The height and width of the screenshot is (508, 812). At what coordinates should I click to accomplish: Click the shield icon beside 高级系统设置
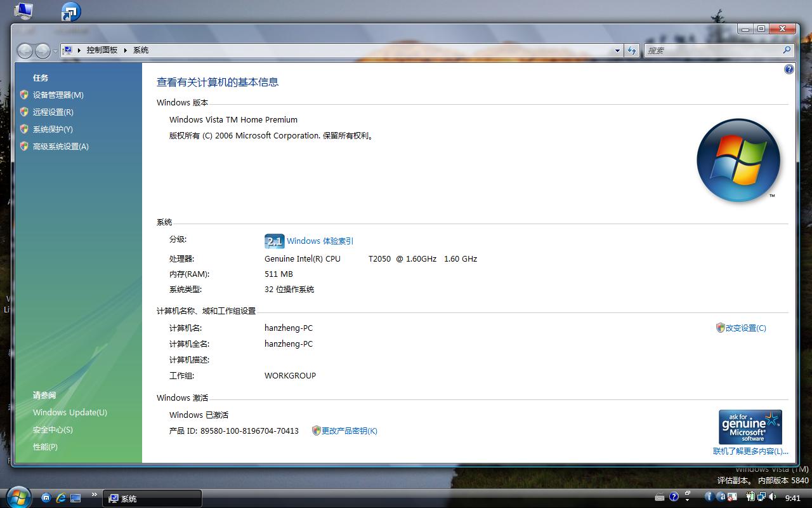click(x=25, y=146)
